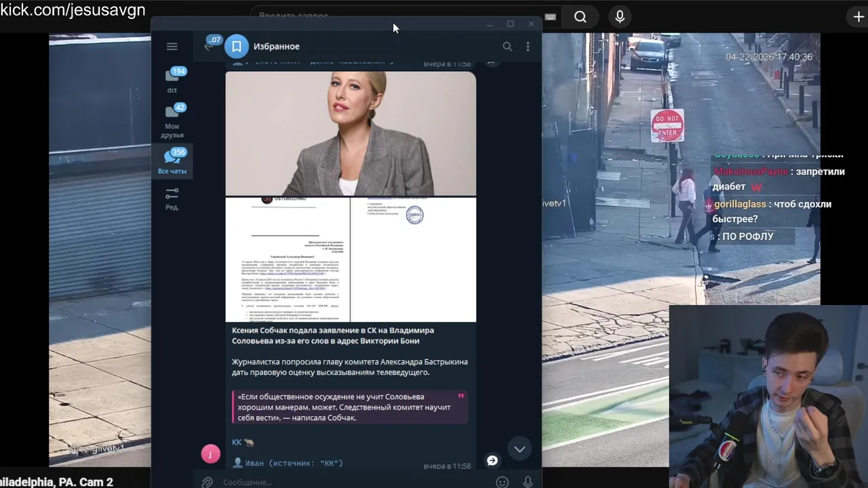Open the dct chat folder
This screenshot has width=868, height=488.
[172, 80]
